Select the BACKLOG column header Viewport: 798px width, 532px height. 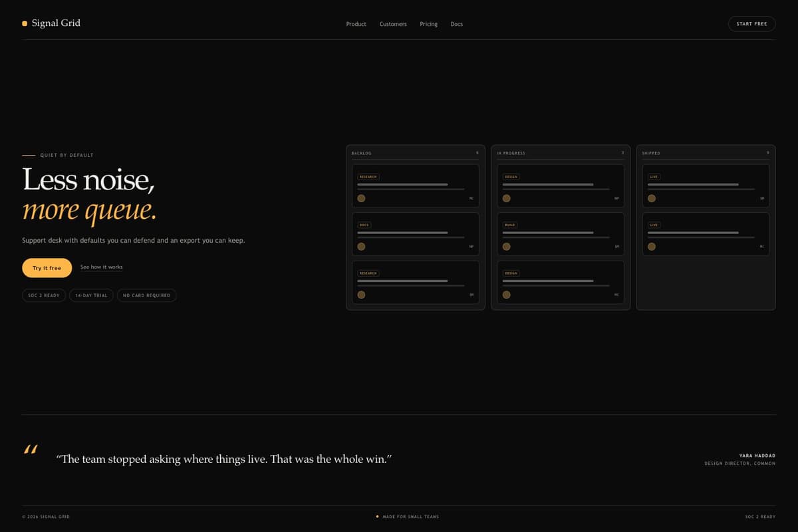[x=362, y=154]
